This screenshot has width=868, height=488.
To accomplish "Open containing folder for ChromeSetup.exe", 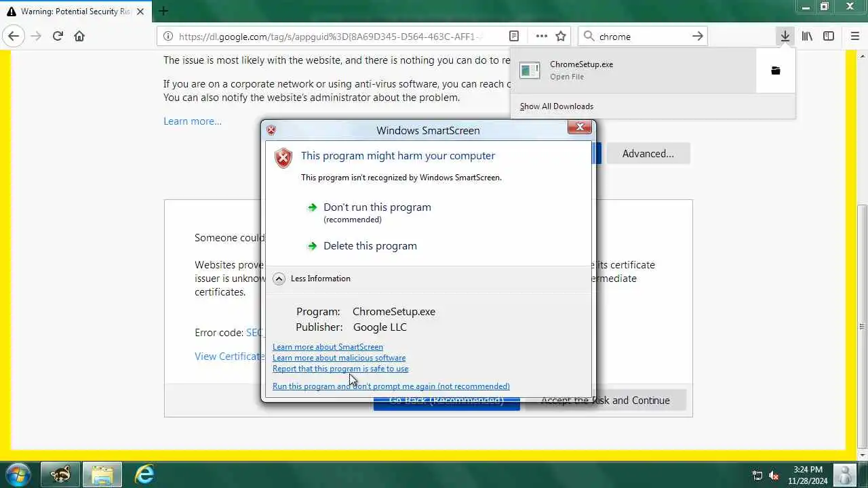I will (776, 70).
